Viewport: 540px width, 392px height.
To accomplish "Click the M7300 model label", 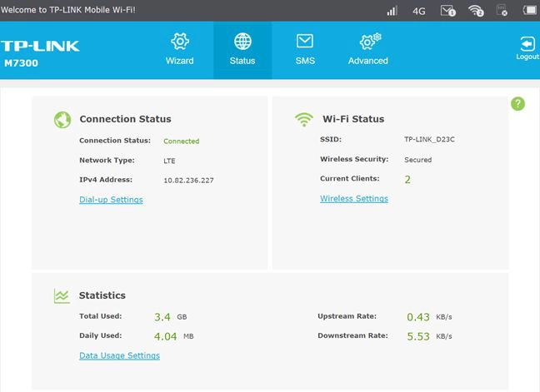I will [x=22, y=63].
